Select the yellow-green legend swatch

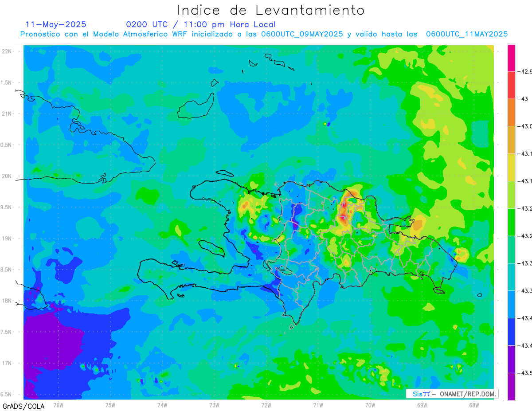(x=511, y=195)
